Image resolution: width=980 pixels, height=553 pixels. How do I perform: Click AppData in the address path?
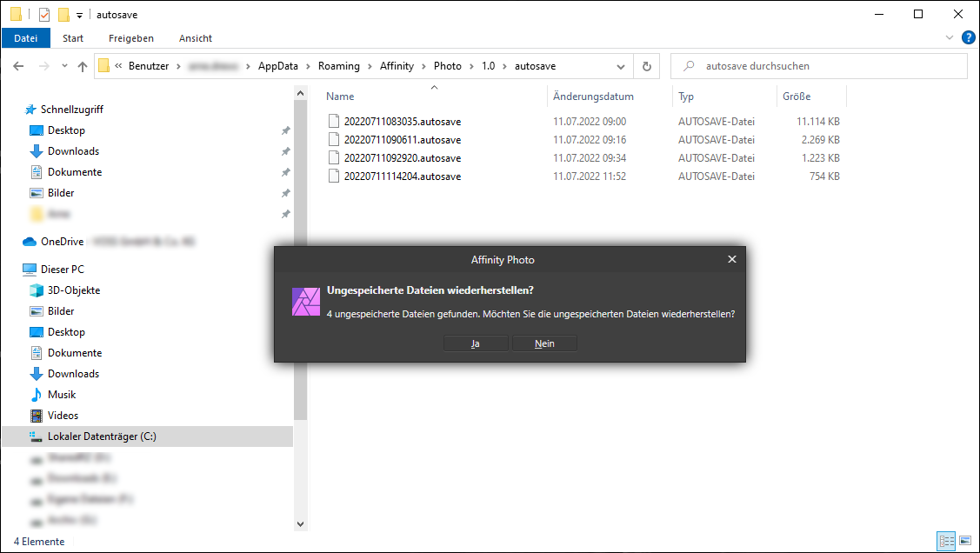tap(278, 66)
